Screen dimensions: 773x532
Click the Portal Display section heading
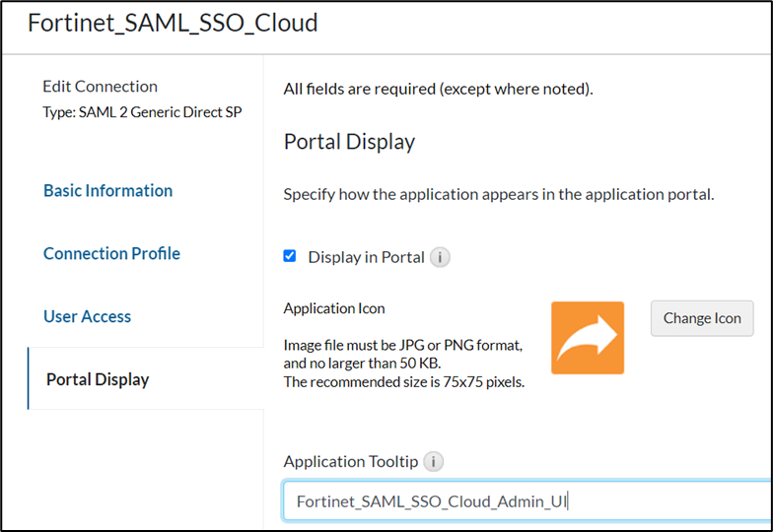[x=349, y=142]
